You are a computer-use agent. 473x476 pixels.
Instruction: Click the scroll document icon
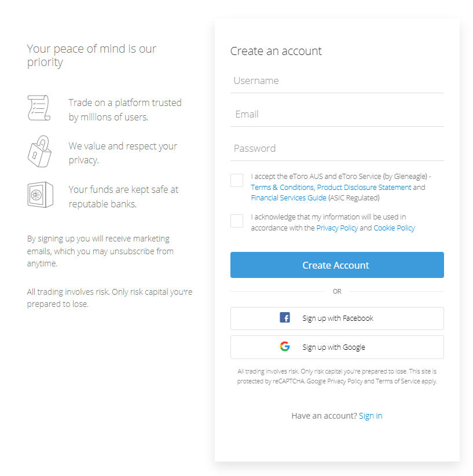point(39,108)
